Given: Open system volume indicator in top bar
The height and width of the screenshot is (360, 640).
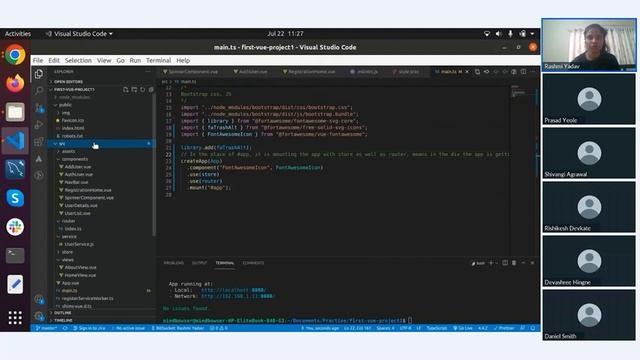Looking at the screenshot, I should pos(498,34).
